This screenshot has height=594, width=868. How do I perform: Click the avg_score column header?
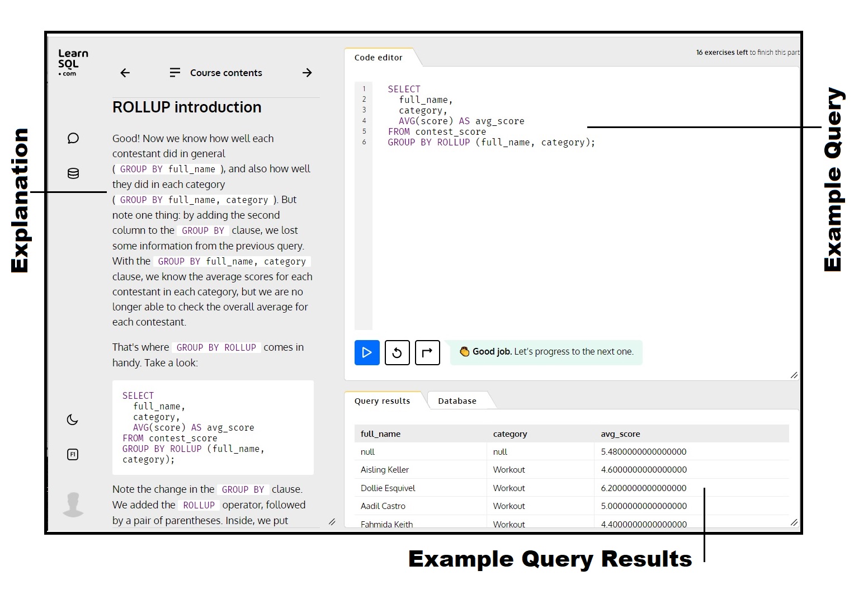tap(621, 434)
